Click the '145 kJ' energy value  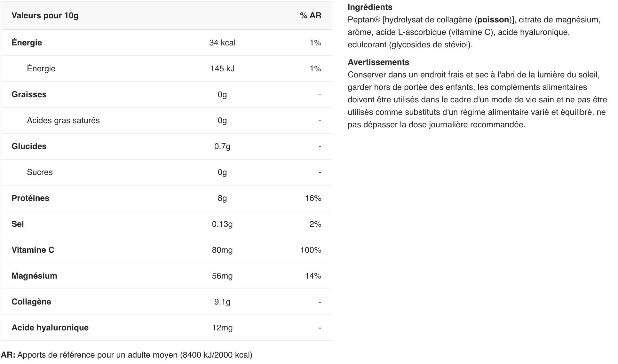coord(222,68)
